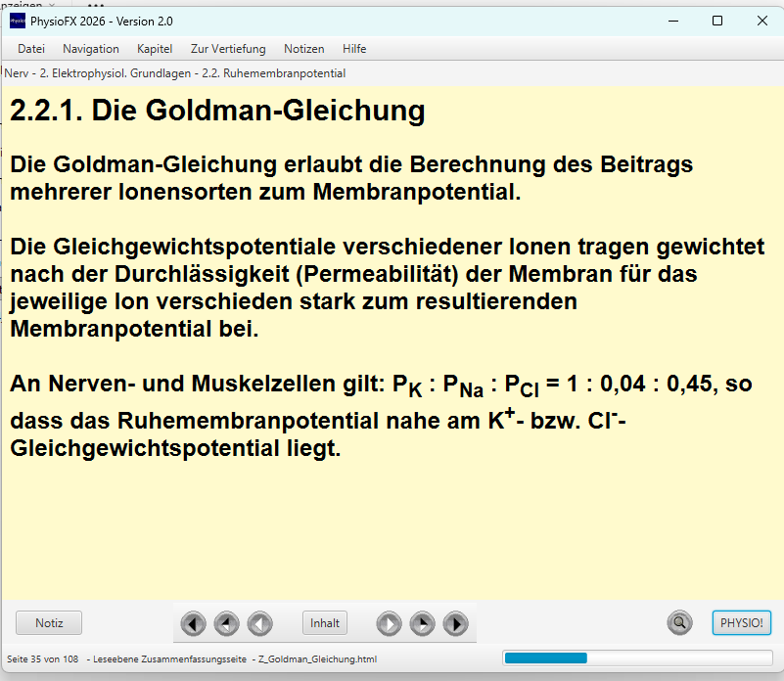The image size is (784, 681).
Task: Close the PhysioFX window
Action: [x=762, y=21]
